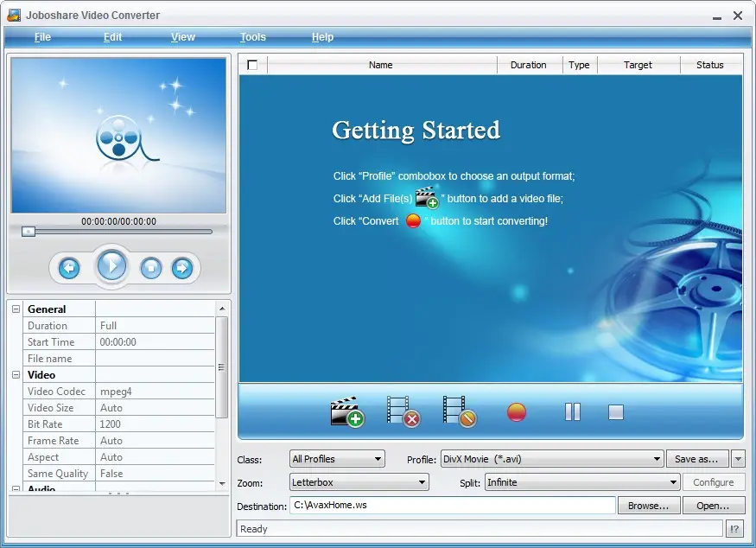Click the Status column header
The width and height of the screenshot is (756, 548).
[711, 65]
